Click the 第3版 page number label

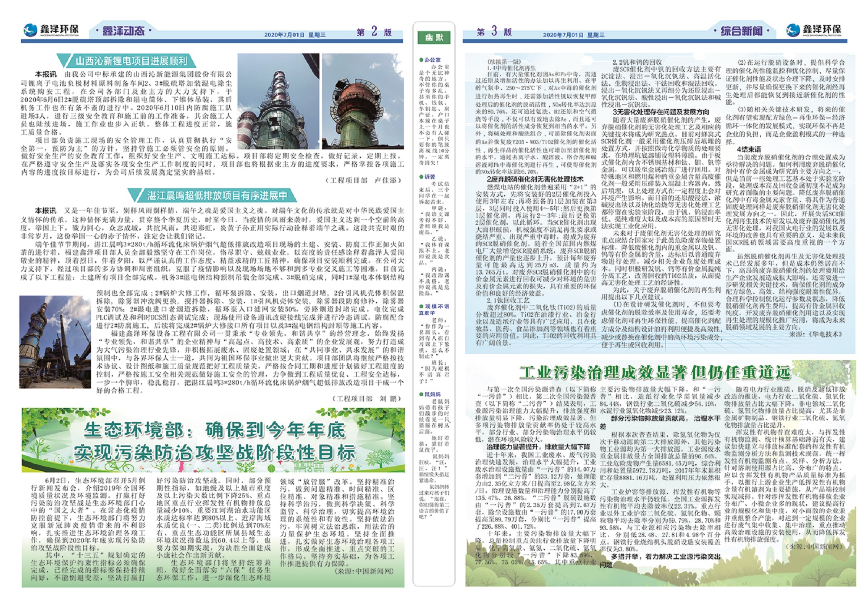[x=494, y=32]
